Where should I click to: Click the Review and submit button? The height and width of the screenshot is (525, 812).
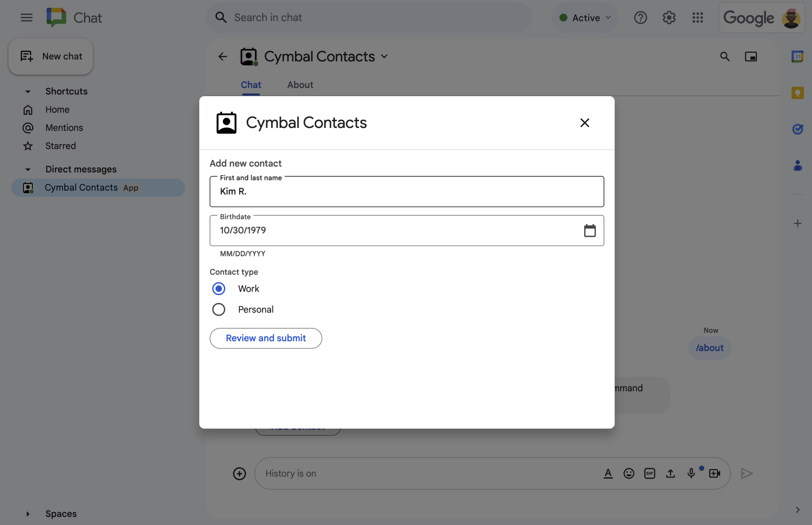[x=266, y=338]
